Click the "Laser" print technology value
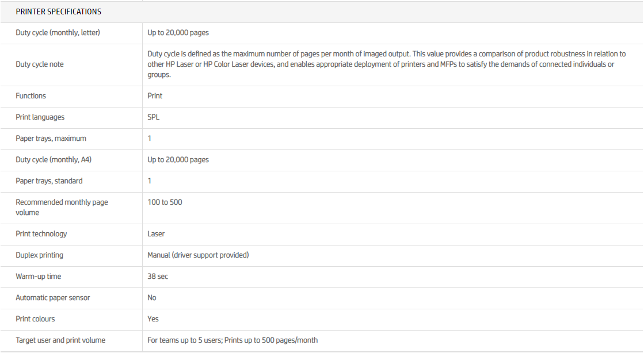Screen dimensions: 644x353 pos(156,234)
